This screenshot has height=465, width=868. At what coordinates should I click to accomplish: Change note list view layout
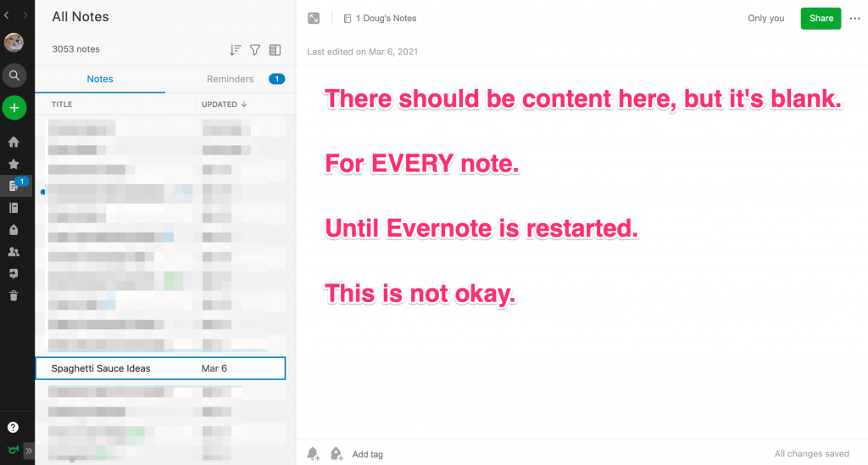275,50
